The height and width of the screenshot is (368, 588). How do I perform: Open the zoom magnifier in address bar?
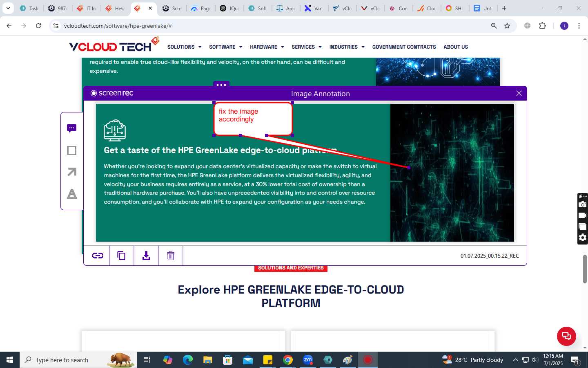(494, 26)
